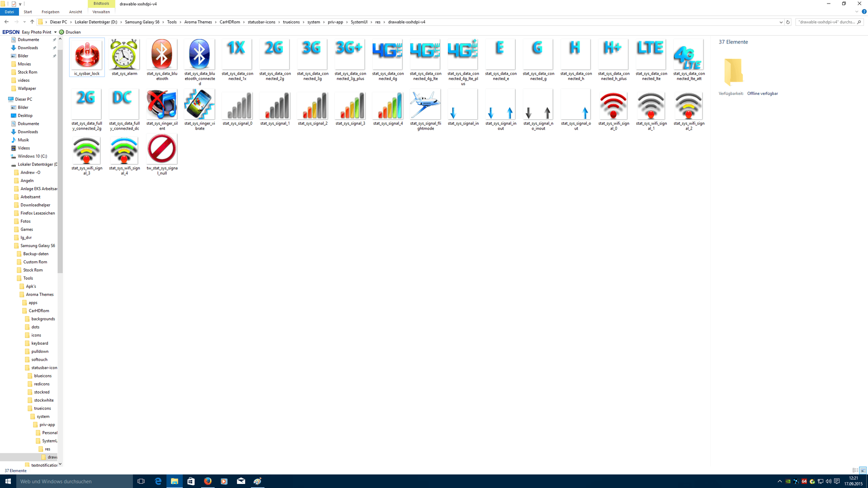Select the stat_sys_data_connected_e file
The height and width of the screenshot is (488, 868).
tap(501, 60)
